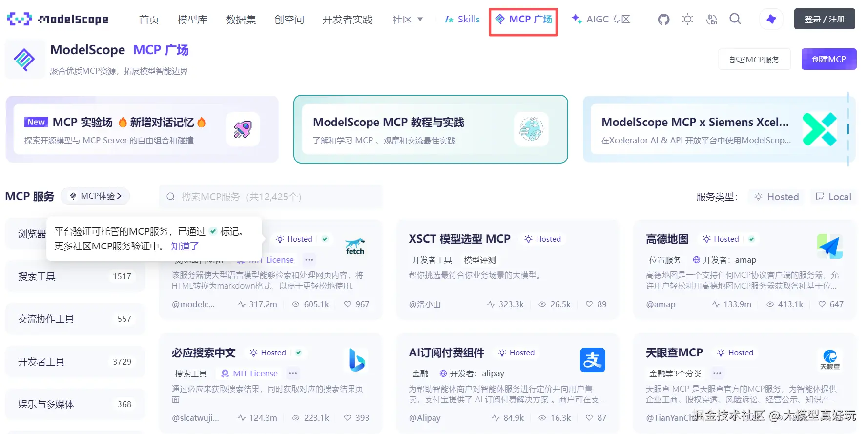The image size is (868, 434).
Task: Open the 开发者实践 nav item
Action: pyautogui.click(x=348, y=20)
